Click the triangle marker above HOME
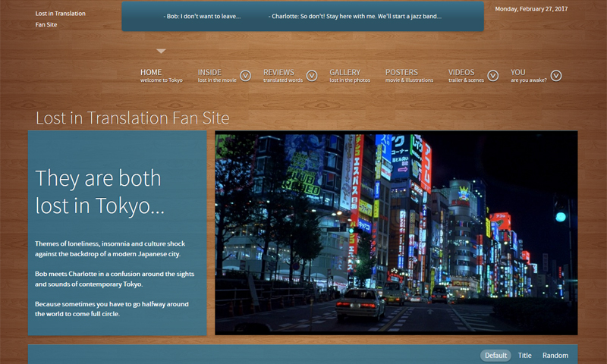 [x=161, y=52]
